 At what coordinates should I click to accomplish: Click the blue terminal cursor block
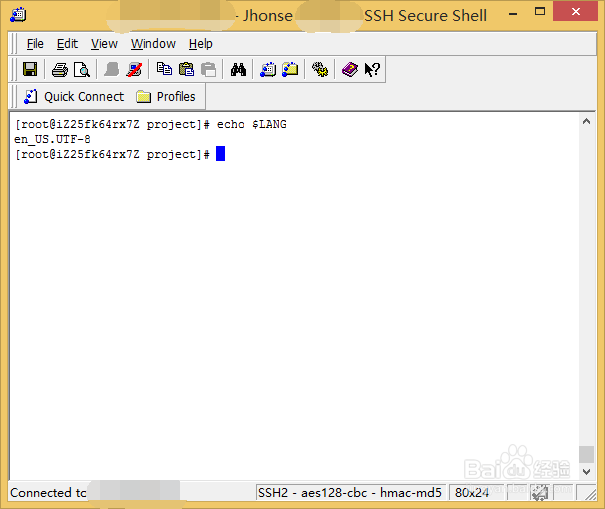tap(220, 154)
